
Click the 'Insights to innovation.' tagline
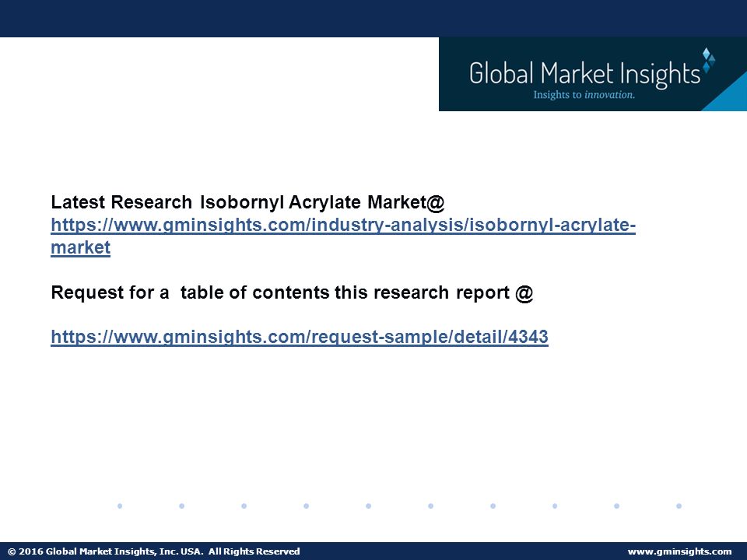[x=584, y=94]
